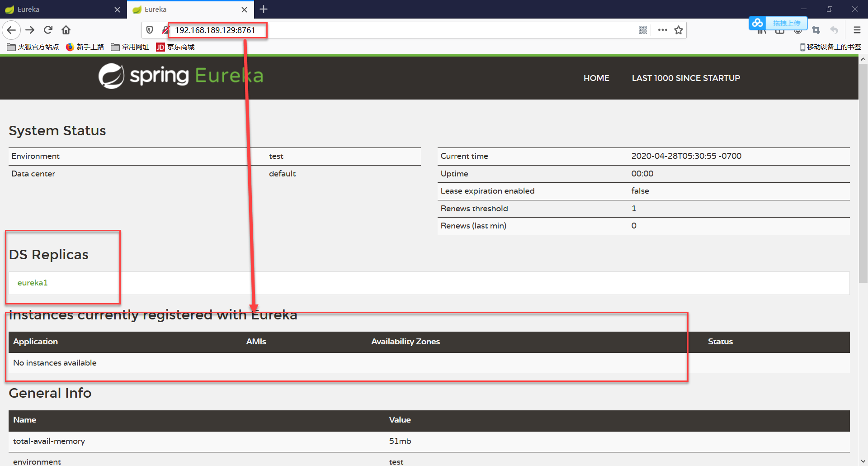Click Lease expiration enabled value 'false'

[x=640, y=191]
